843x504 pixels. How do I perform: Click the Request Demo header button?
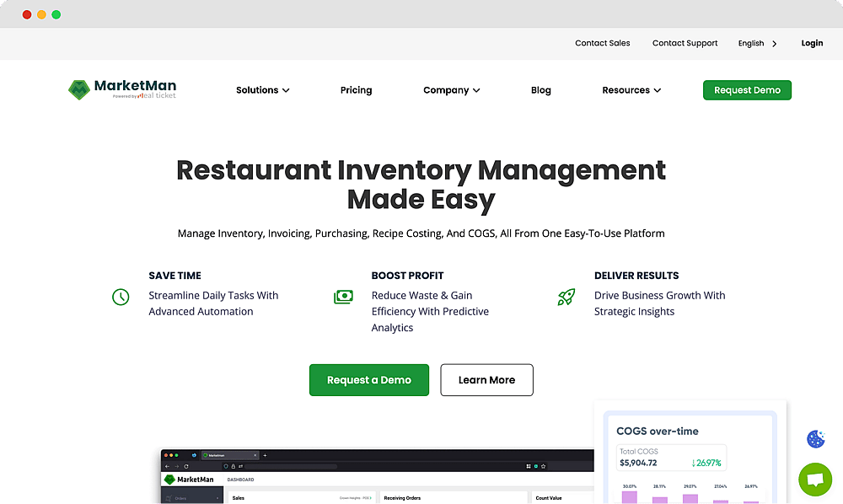point(747,90)
